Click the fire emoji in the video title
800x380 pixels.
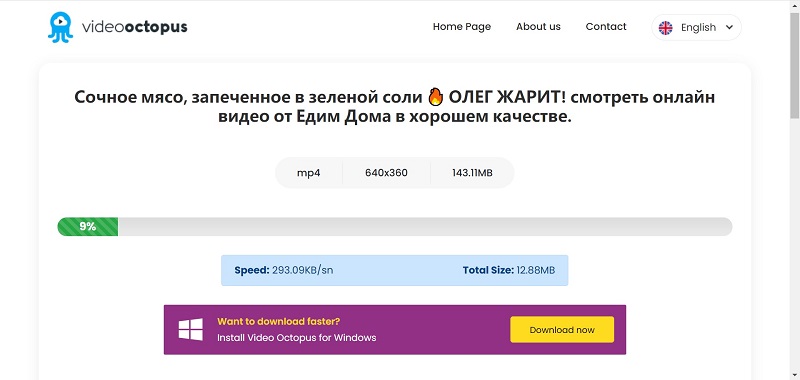(435, 97)
